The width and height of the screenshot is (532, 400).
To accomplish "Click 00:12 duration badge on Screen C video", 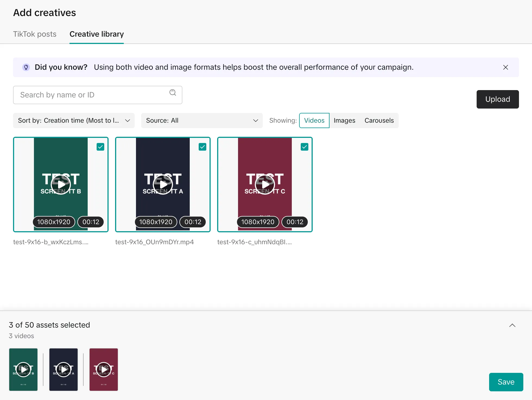I will [295, 222].
